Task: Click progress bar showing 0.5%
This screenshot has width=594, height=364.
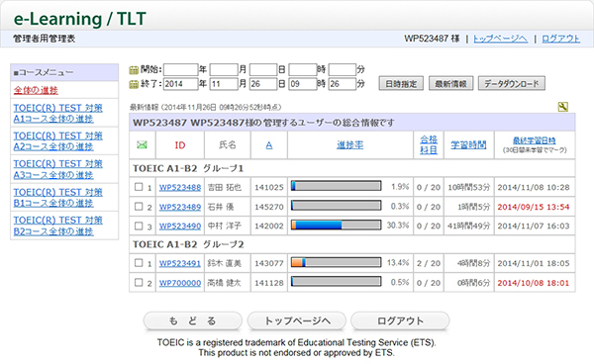Action: click(x=336, y=282)
